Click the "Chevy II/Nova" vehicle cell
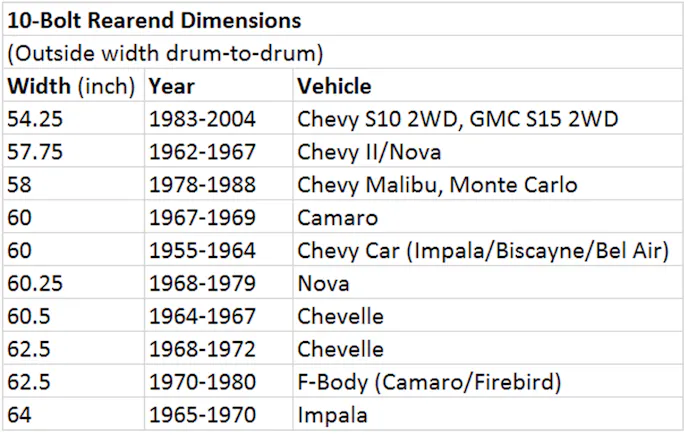 pos(369,152)
